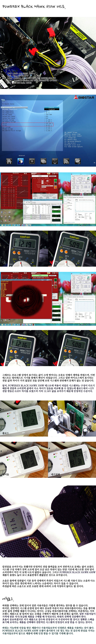This screenshot has height=644, width=96.
Task: Select the APU-Core Voltage row
Action: [30, 120]
